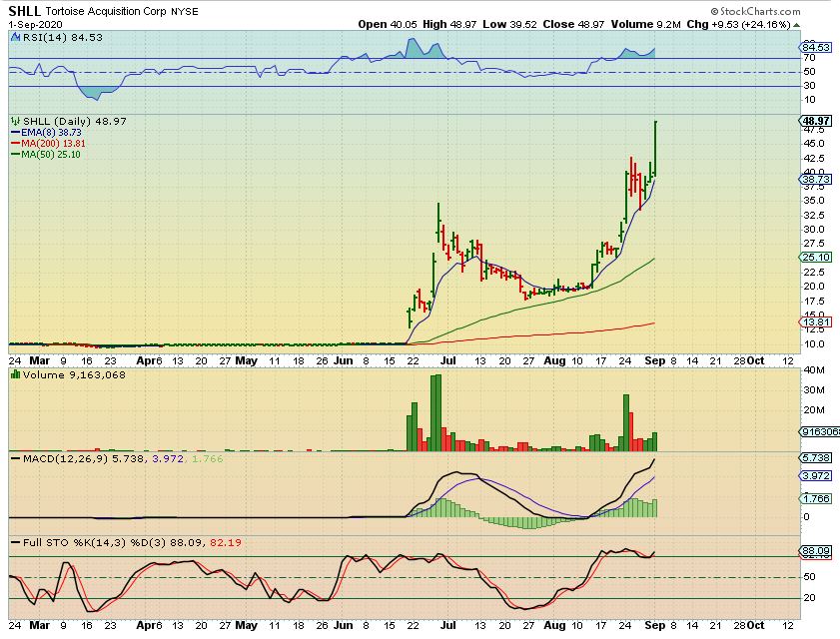Click the StockCharts.com copyright text
Screen dimensions: 840x639
click(x=755, y=11)
